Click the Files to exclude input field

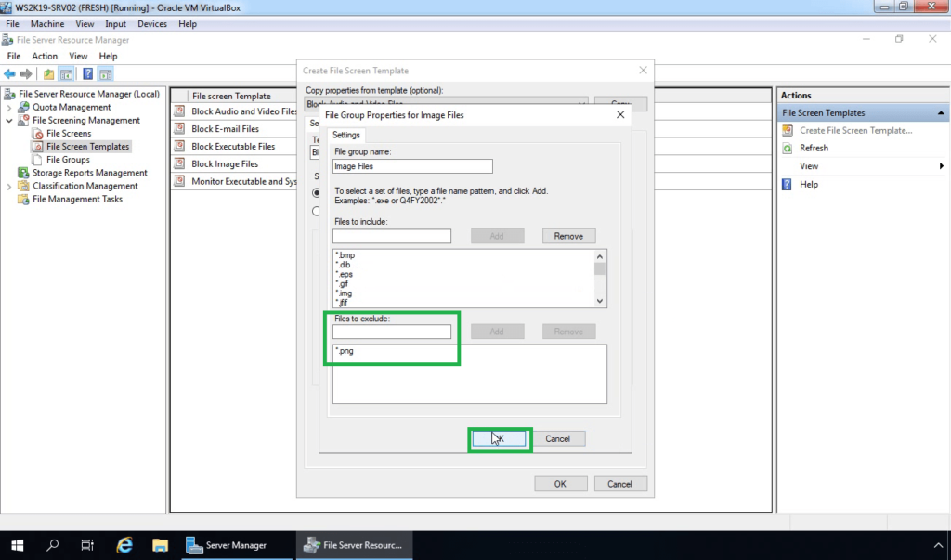392,332
